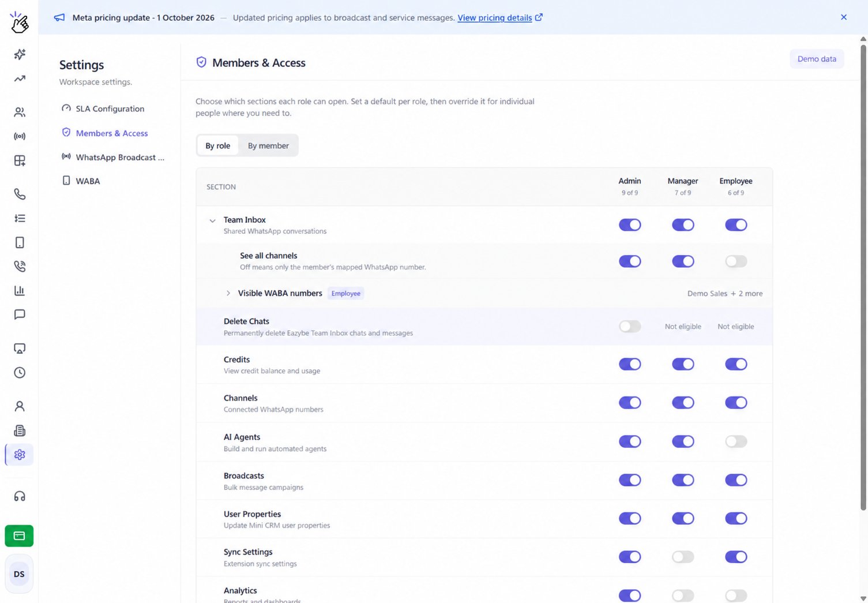The width and height of the screenshot is (868, 603).
Task: Collapse the Team Inbox section chevron
Action: 212,220
